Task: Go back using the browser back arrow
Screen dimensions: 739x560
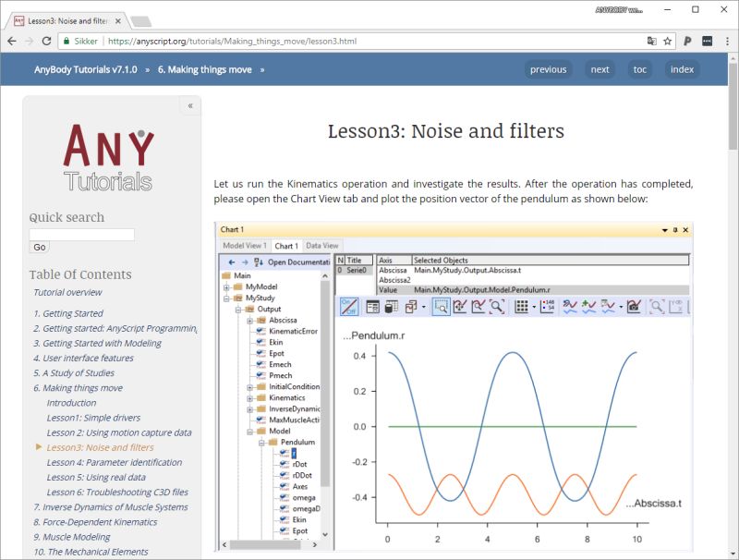Action: point(12,41)
